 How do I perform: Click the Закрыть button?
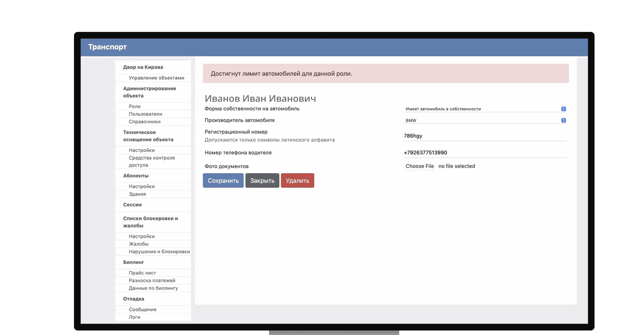click(x=262, y=180)
